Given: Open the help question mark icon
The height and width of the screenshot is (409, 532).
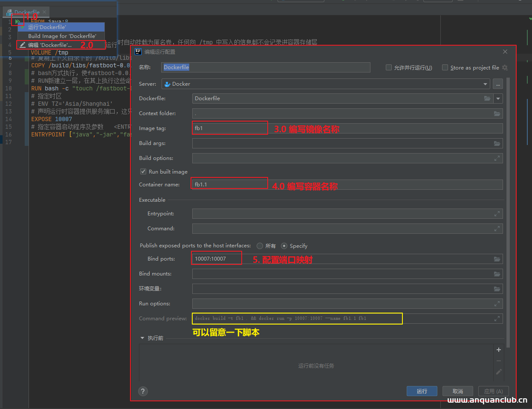Looking at the screenshot, I should tap(143, 391).
